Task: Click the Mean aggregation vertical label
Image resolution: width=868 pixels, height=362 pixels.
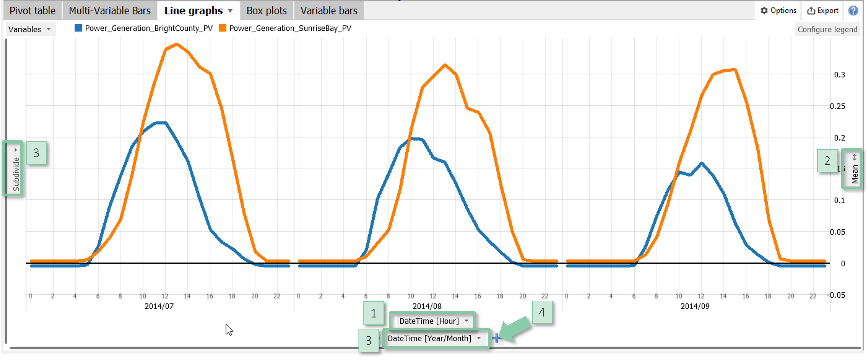Action: 854,174
